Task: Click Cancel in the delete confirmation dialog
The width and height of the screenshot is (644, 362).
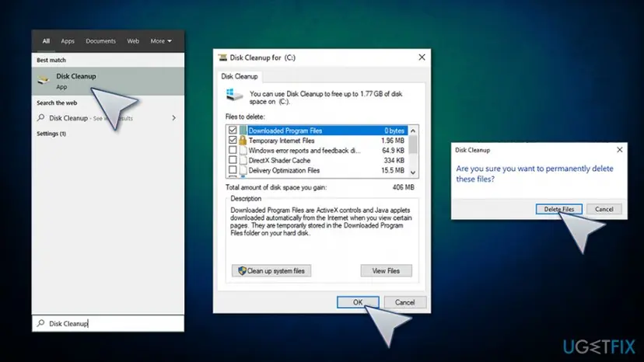Action: pyautogui.click(x=604, y=209)
